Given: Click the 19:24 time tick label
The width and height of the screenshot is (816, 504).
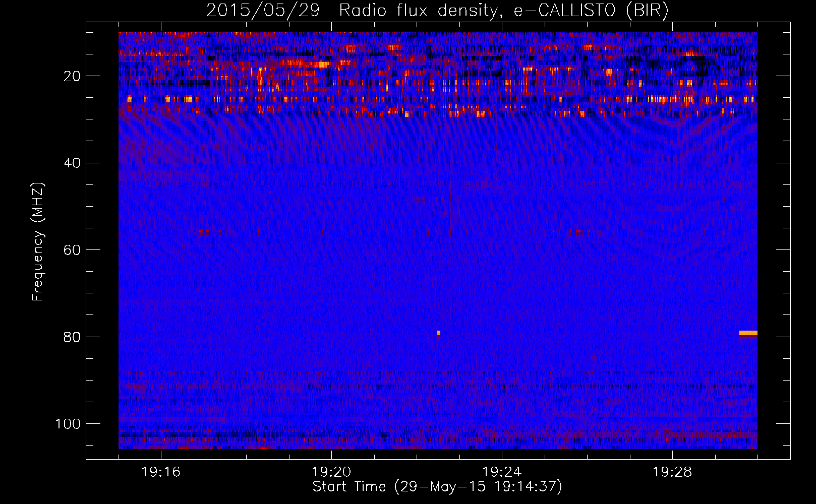Looking at the screenshot, I should (502, 472).
